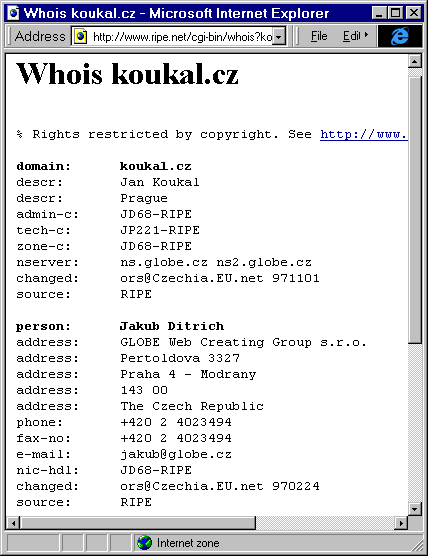Click the vertical scrollbar up arrow
This screenshot has height=556, width=428.
[415, 61]
